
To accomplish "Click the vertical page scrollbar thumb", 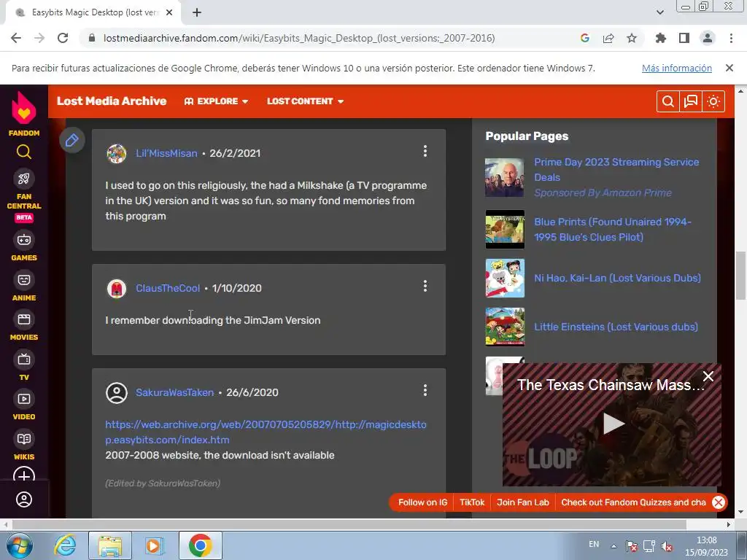I will 741,275.
